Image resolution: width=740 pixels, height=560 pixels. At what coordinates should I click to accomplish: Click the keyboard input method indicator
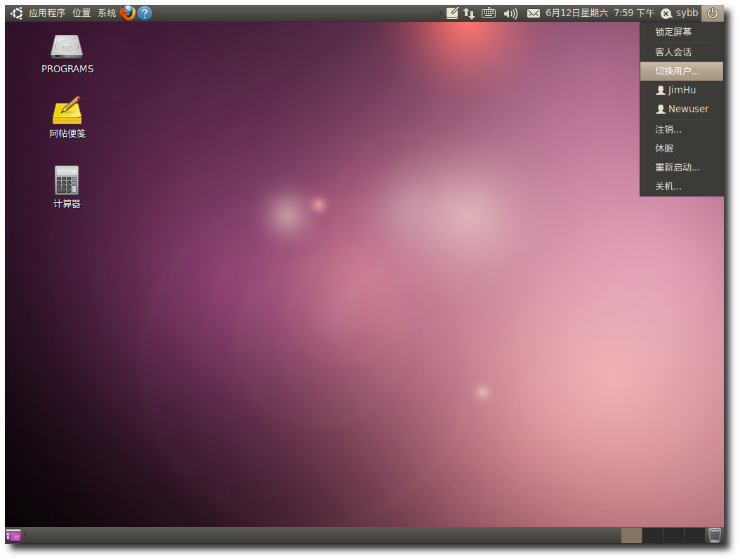tap(489, 13)
